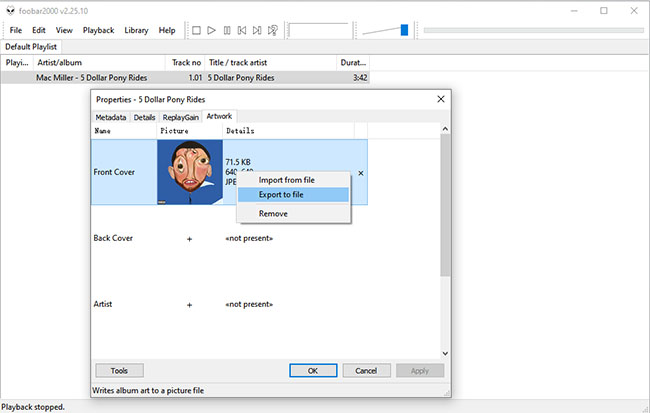Image resolution: width=650 pixels, height=413 pixels.
Task: Close the Properties dialog
Action: tap(441, 99)
